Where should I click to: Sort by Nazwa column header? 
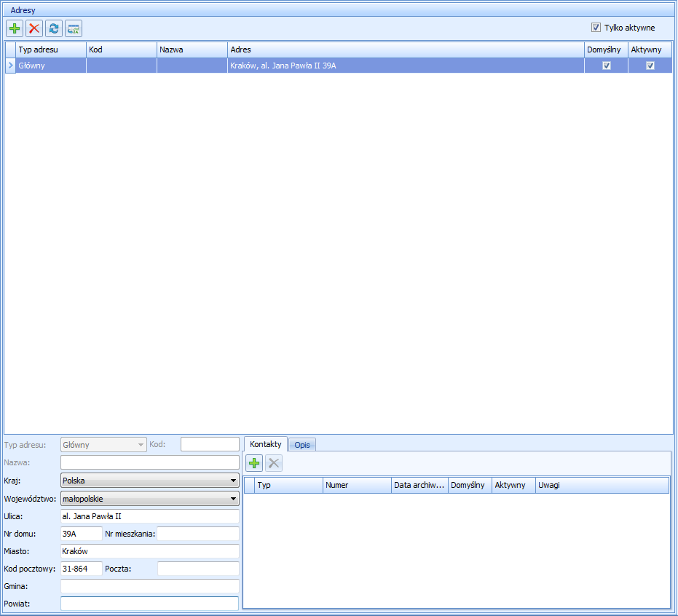(x=192, y=50)
